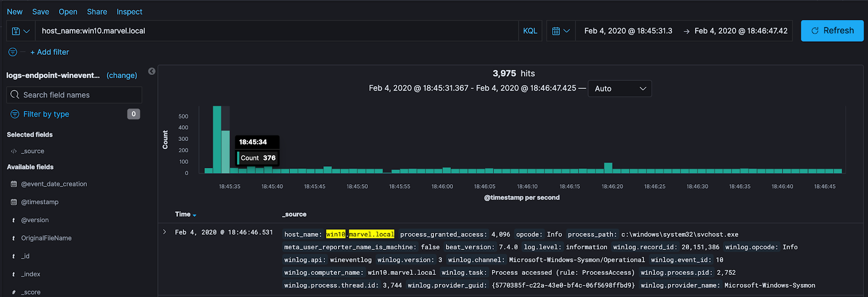The image size is (868, 297).
Task: Click the (change) index pattern link
Action: pos(122,75)
